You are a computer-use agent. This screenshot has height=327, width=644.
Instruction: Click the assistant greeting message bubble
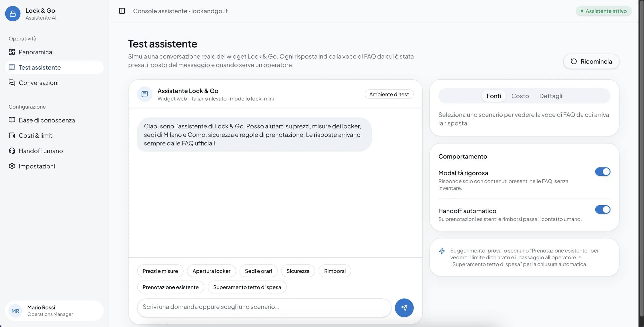coord(254,135)
